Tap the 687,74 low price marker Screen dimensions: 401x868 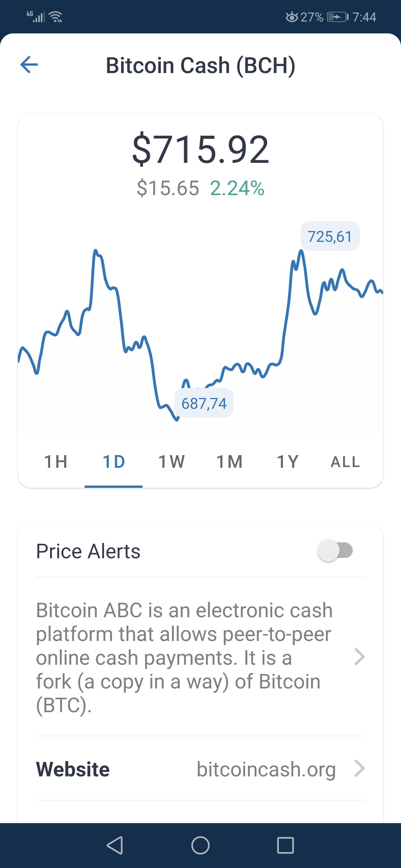(204, 403)
